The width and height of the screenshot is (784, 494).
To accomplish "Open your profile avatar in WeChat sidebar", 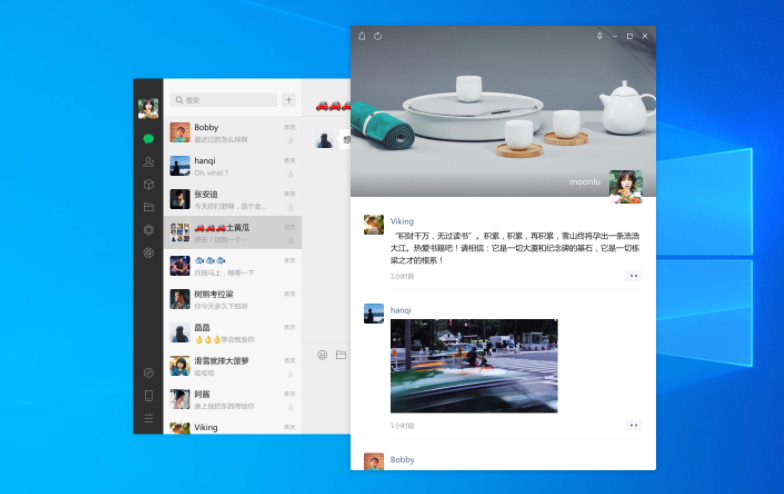I will coord(148,108).
